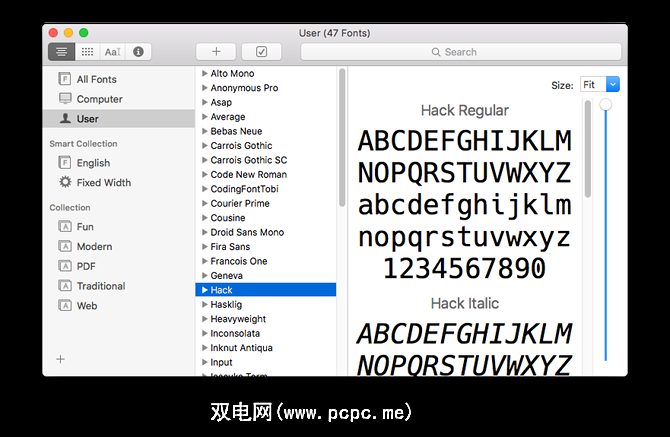Click the All Fonts library icon
The image size is (670, 437).
(x=65, y=79)
